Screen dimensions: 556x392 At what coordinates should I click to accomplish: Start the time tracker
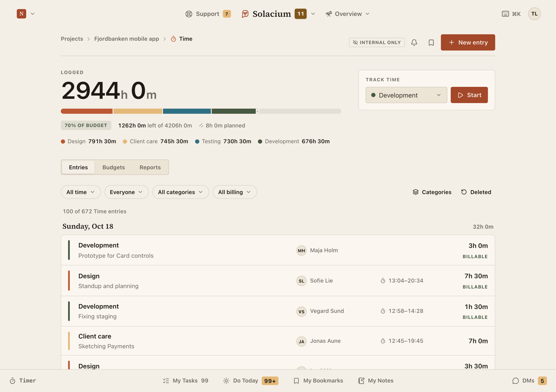[469, 95]
